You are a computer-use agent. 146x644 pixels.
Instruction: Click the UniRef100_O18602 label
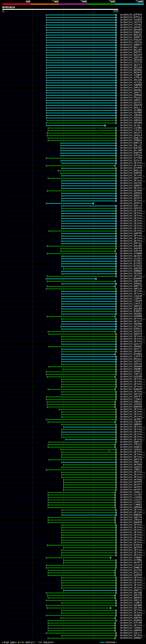click(x=131, y=450)
